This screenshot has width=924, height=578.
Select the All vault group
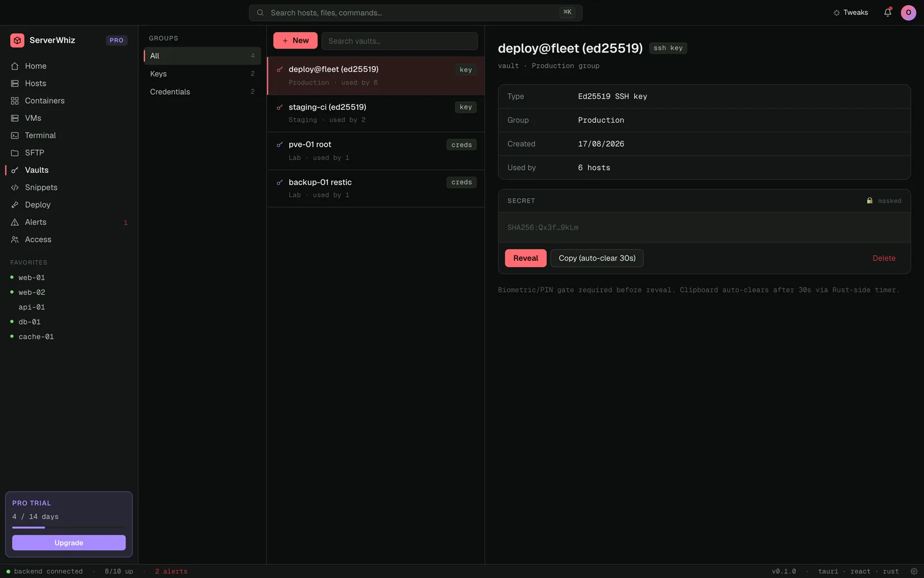[202, 55]
